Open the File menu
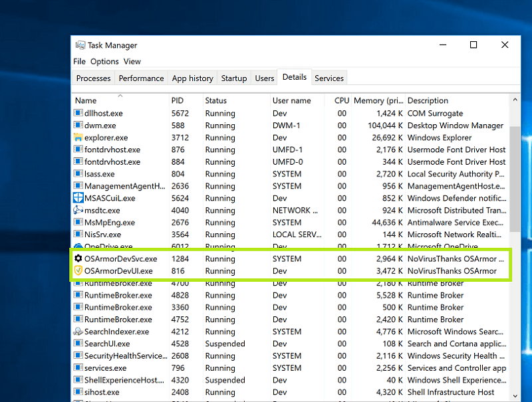This screenshot has width=532, height=402. tap(79, 62)
